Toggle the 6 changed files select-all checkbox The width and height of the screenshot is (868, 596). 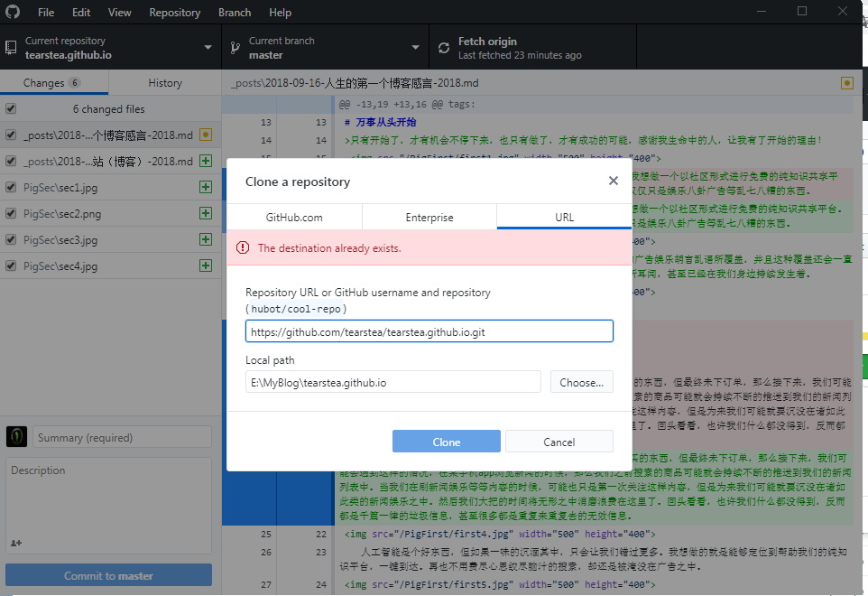pyautogui.click(x=11, y=108)
